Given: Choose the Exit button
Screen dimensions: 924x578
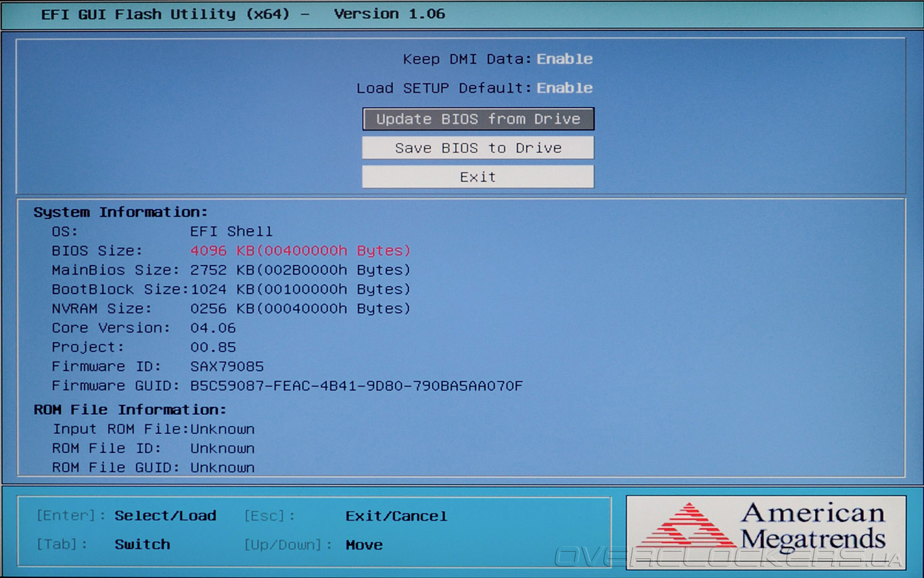Looking at the screenshot, I should click(478, 177).
